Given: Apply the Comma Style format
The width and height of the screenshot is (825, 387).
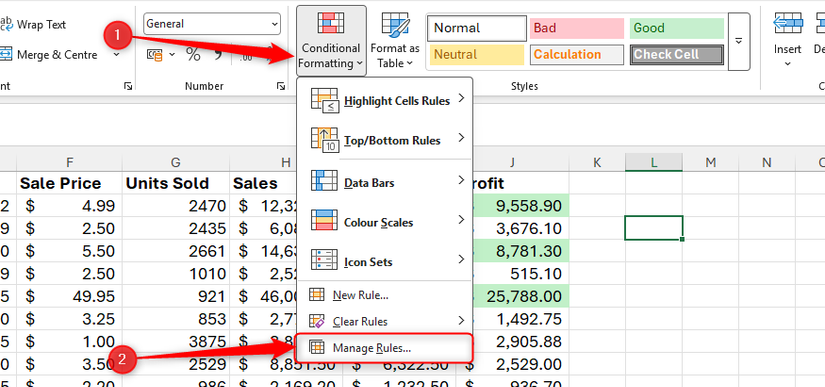Looking at the screenshot, I should pos(218,55).
